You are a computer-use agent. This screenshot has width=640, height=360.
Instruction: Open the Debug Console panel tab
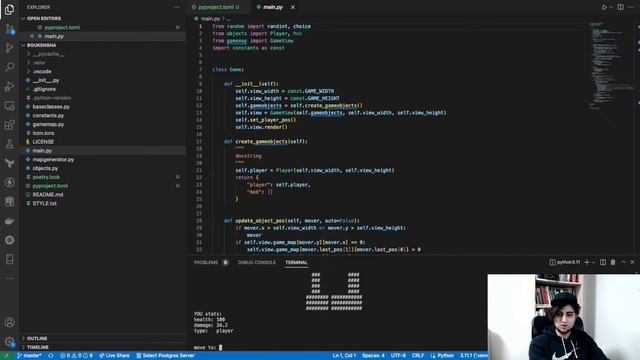[257, 262]
